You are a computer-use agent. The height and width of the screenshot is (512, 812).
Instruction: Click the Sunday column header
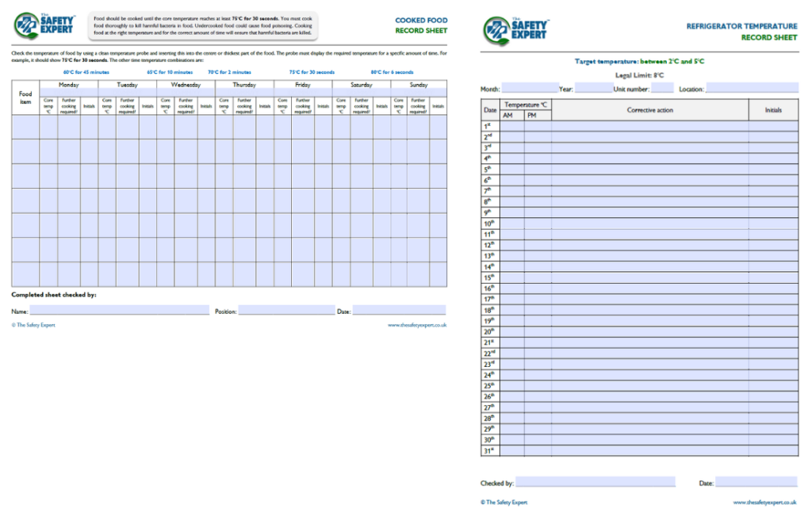(419, 84)
